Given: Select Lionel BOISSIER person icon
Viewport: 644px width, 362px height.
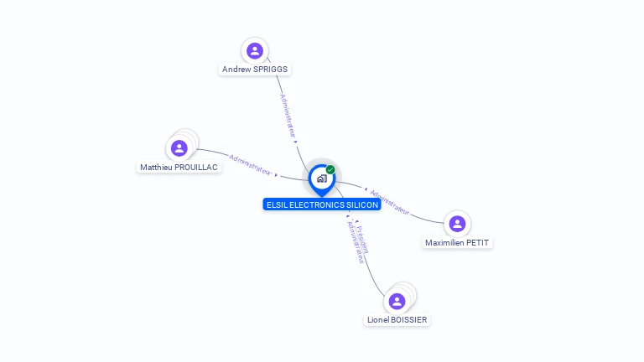Looking at the screenshot, I should [397, 302].
